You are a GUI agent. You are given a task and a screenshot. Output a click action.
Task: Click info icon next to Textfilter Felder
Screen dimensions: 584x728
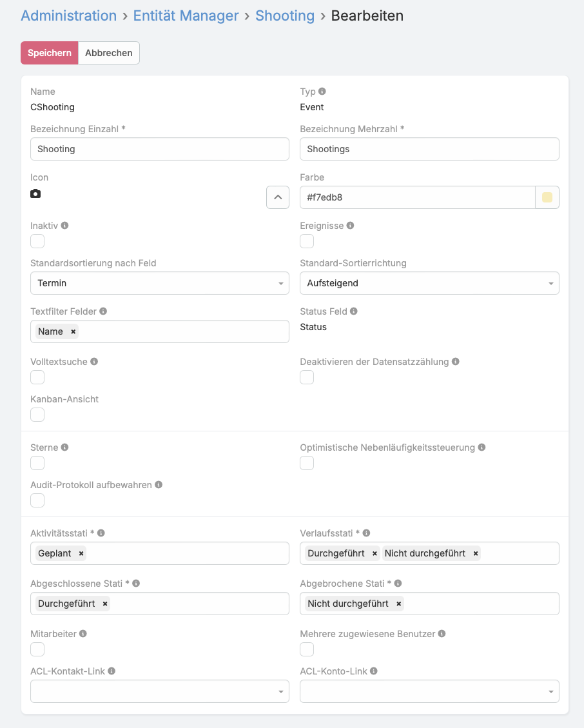(x=103, y=311)
